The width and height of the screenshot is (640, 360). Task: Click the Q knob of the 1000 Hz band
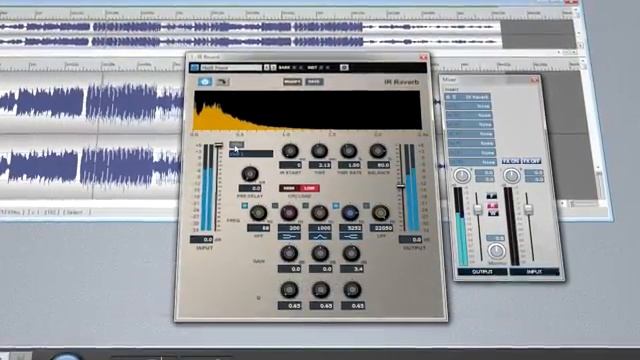tap(321, 290)
